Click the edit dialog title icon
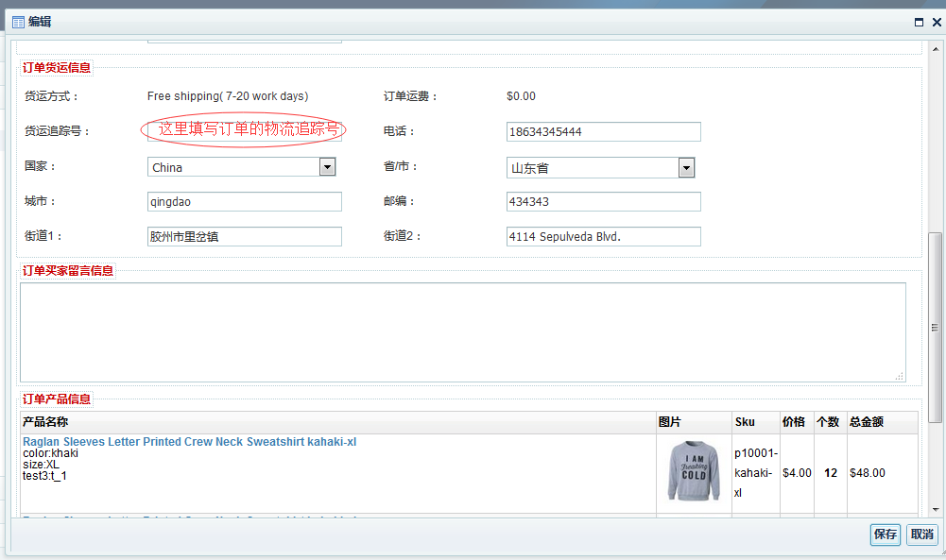The image size is (946, 560). pyautogui.click(x=18, y=23)
